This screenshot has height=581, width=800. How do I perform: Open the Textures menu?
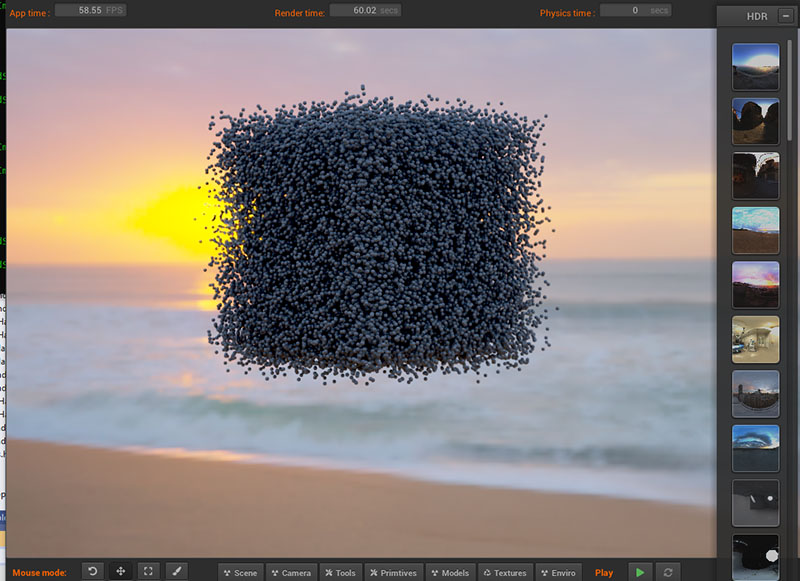tap(504, 572)
